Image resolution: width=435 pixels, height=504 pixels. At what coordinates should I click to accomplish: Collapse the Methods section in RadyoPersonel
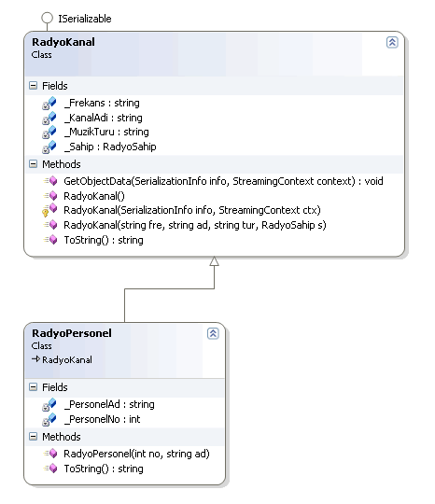[33, 437]
